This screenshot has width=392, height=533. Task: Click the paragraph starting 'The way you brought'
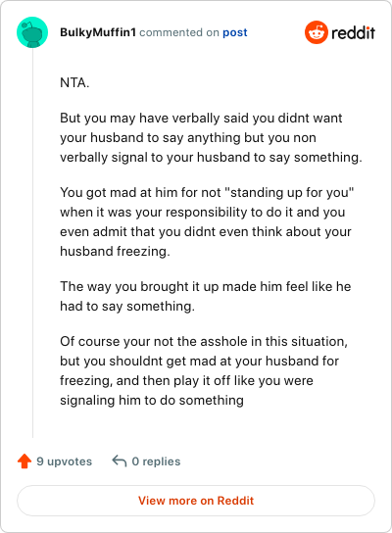pos(206,296)
